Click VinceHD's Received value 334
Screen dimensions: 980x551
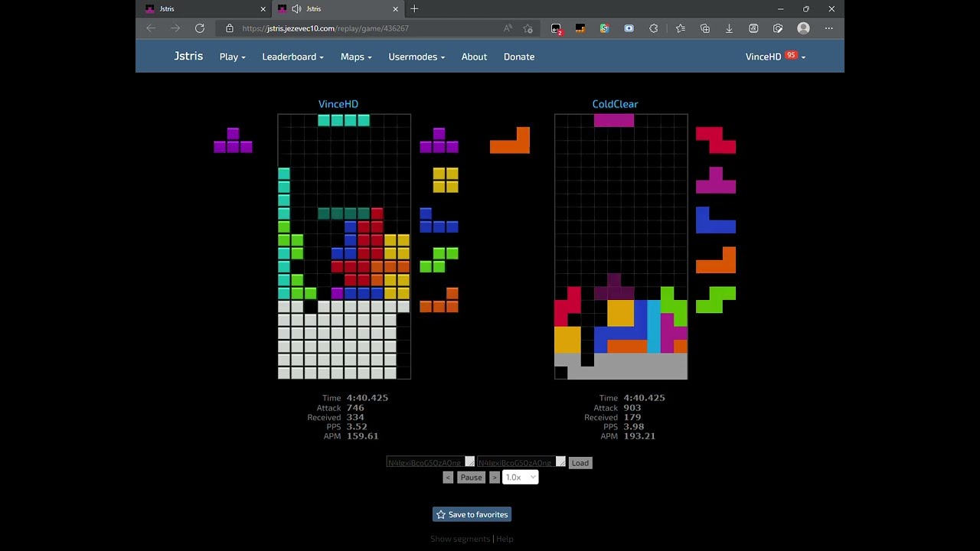click(x=355, y=417)
